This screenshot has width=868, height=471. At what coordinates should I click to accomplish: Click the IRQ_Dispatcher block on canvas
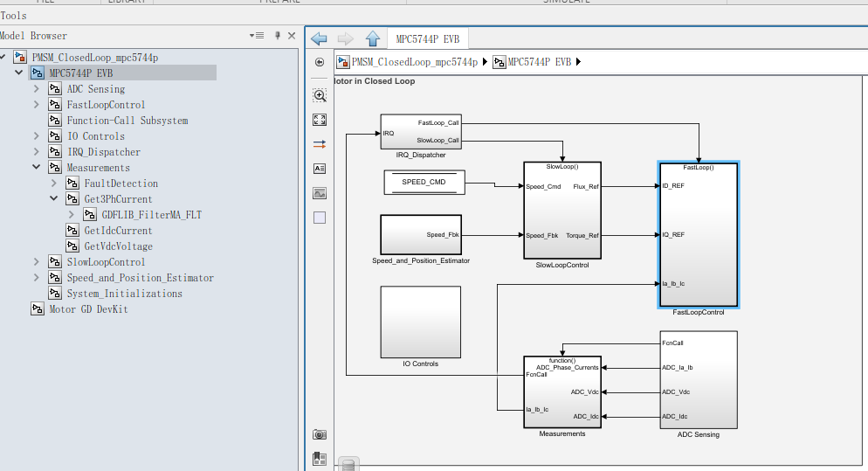point(421,132)
